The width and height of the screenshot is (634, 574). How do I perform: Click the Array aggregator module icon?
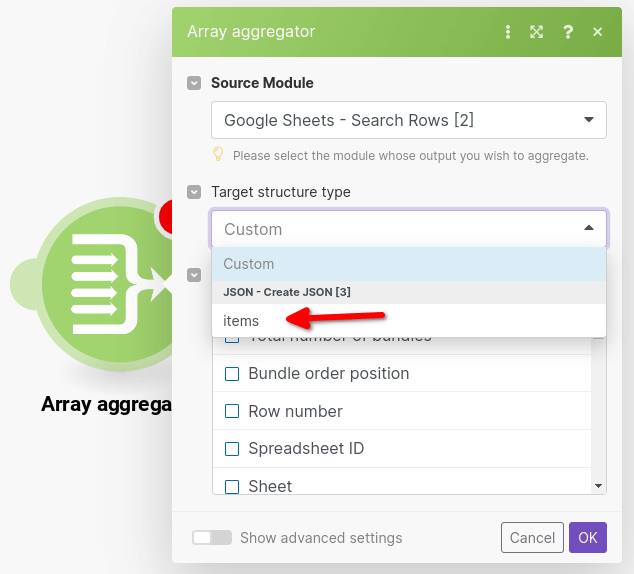(x=106, y=284)
